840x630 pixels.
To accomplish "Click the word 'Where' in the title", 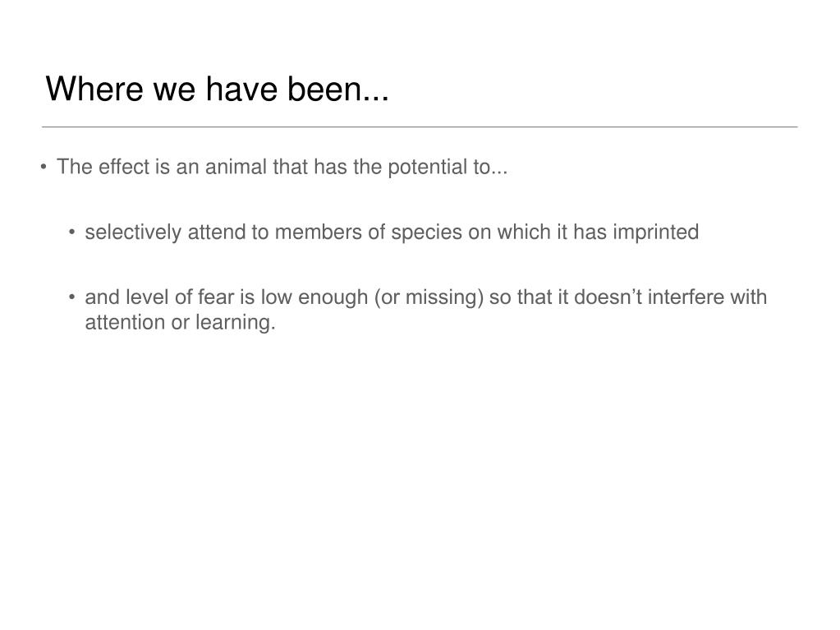I will coord(94,89).
